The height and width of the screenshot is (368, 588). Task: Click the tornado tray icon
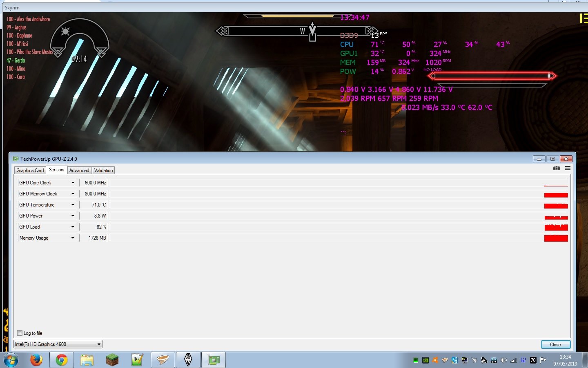pos(445,360)
